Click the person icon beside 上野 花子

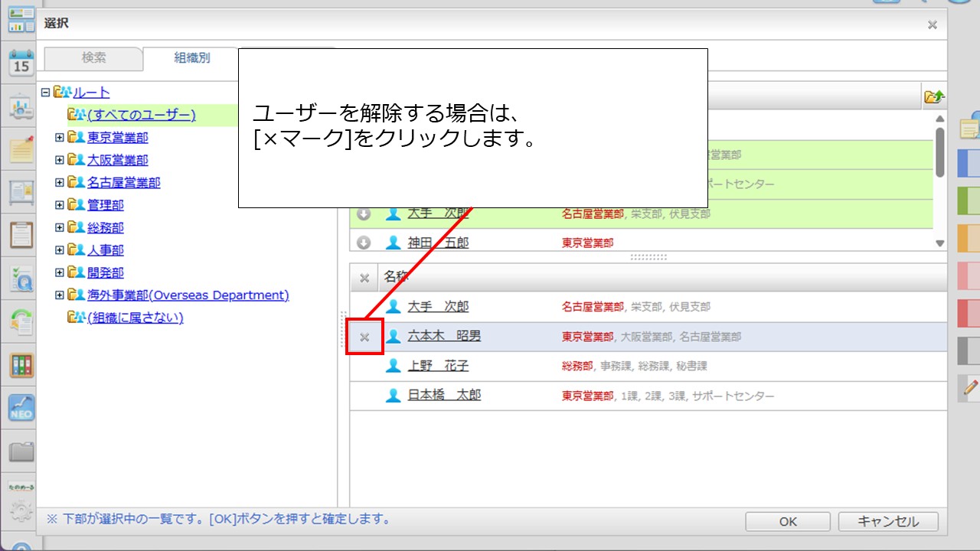(x=393, y=366)
